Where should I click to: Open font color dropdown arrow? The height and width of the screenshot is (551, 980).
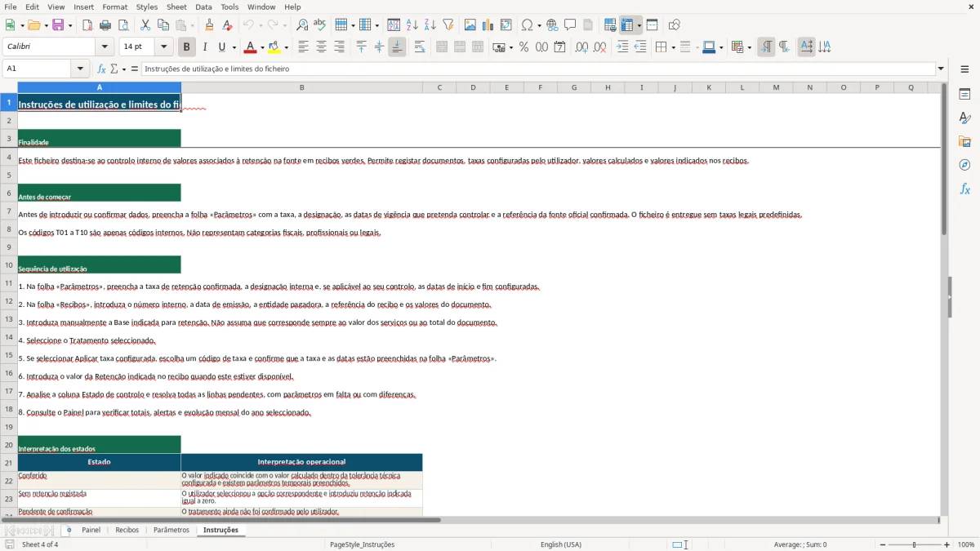262,47
